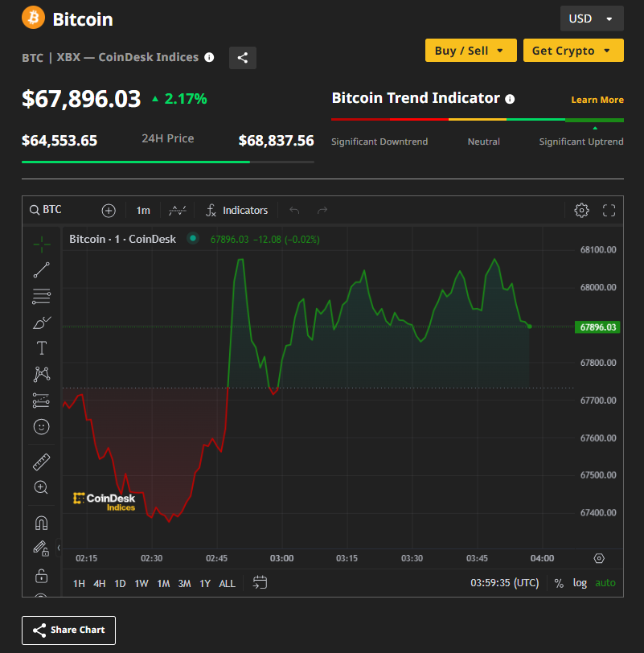Open the go to date calendar

260,582
